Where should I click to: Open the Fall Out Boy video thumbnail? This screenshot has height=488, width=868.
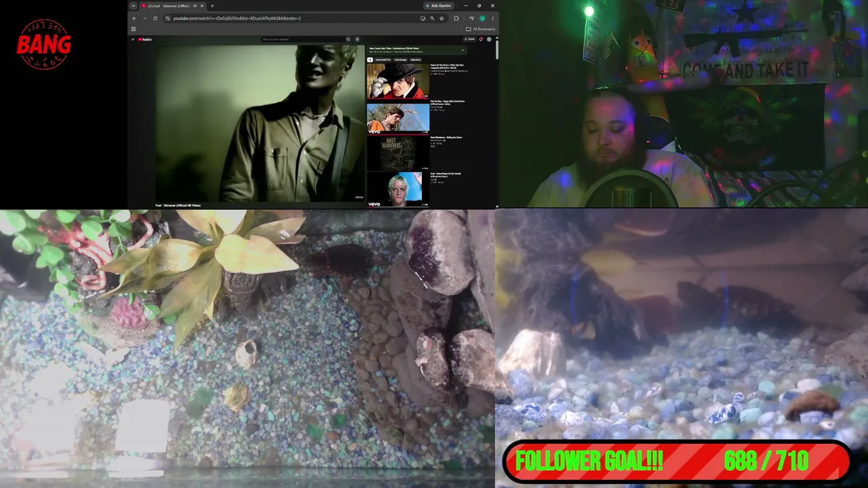(397, 118)
